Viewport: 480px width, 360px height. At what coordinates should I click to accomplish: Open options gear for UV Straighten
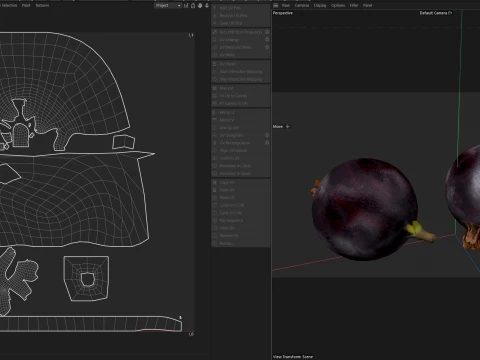(267, 135)
